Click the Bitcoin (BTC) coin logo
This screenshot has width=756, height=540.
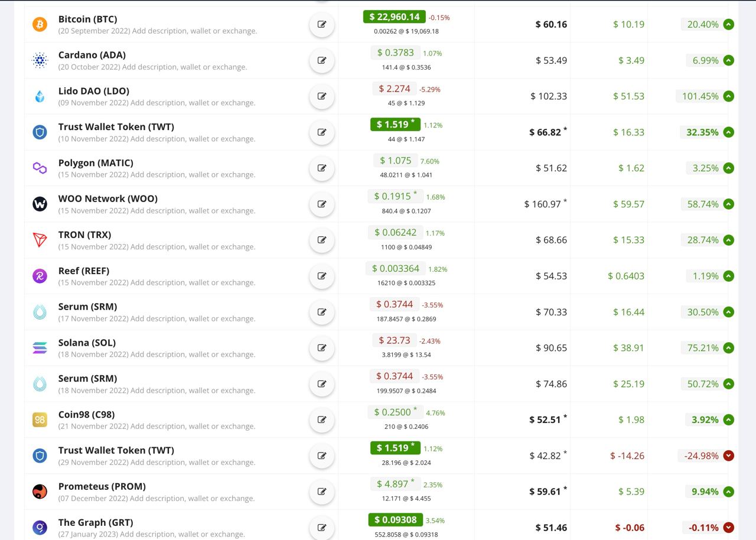pos(40,24)
